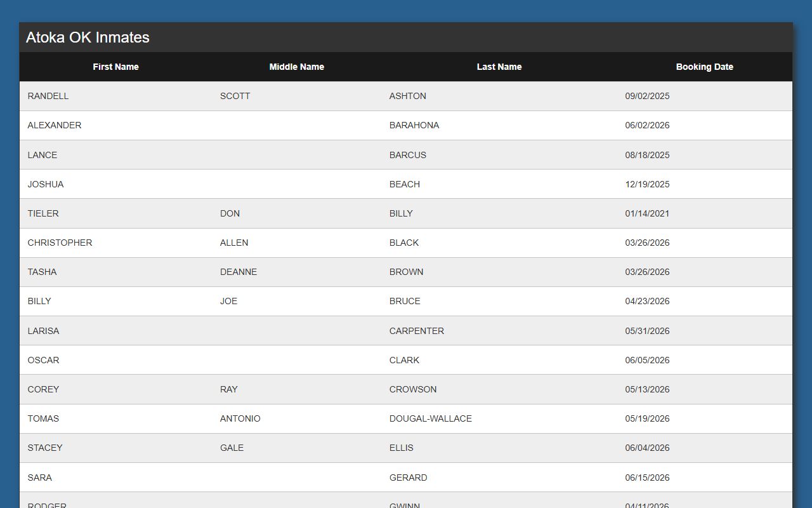The width and height of the screenshot is (812, 508).
Task: Click TASHA BROWN's booking date 03/26/2026
Action: (x=647, y=272)
